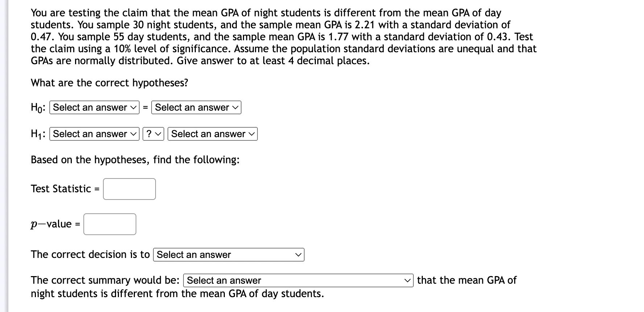This screenshot has width=644, height=312.
Task: Click the chevron on the H0 right dropdown
Action: pos(235,107)
